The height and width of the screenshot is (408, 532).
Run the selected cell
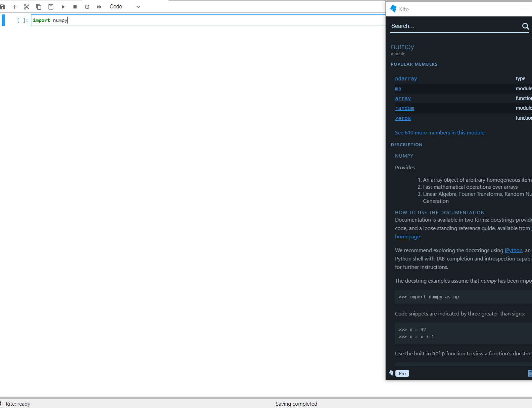click(63, 7)
